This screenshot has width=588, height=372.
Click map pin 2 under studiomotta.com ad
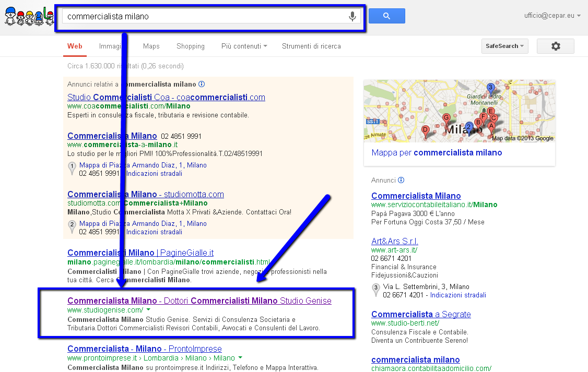point(72,226)
